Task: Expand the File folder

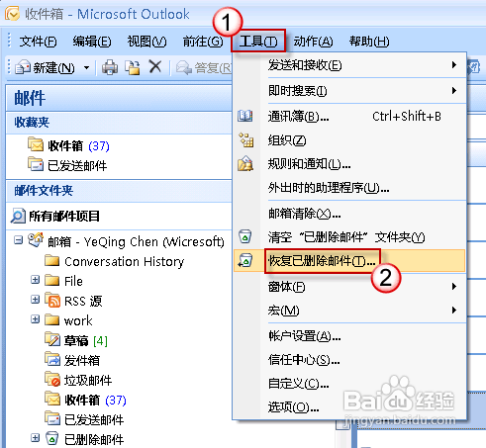Action: (36, 280)
